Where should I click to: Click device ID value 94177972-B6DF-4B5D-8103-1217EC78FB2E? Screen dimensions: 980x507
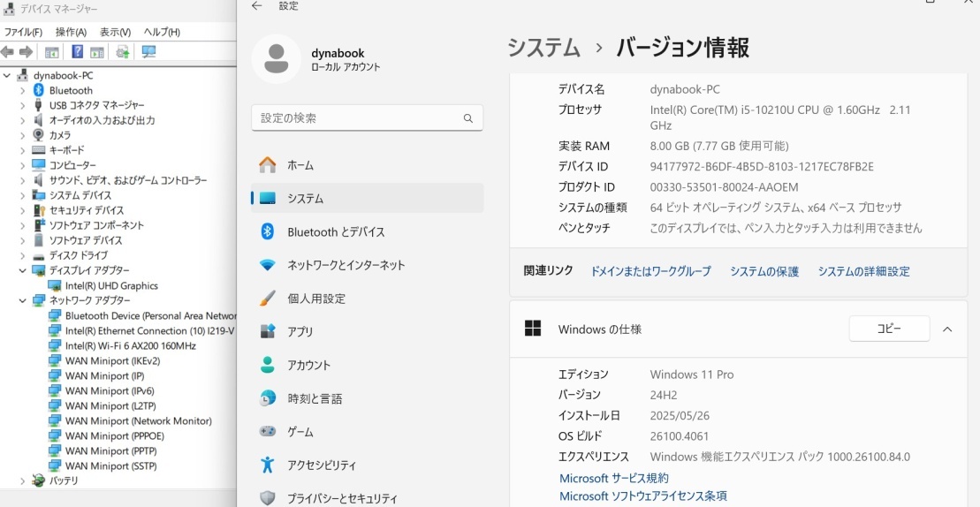(761, 167)
